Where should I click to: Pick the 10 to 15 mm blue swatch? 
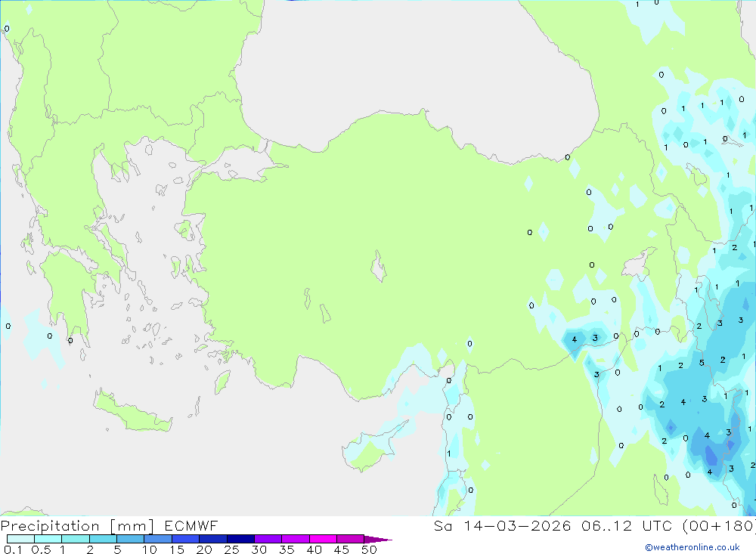pyautogui.click(x=158, y=539)
